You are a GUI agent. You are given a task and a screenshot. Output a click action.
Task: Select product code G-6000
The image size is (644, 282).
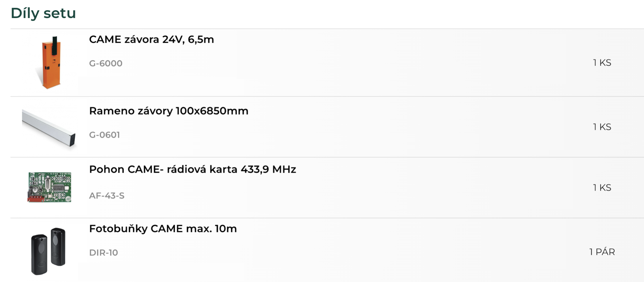tap(105, 63)
